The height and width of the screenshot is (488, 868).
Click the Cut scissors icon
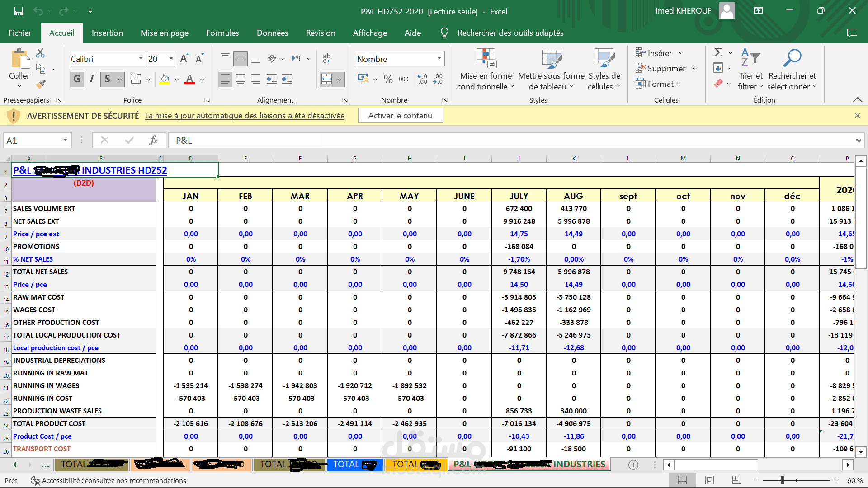pyautogui.click(x=40, y=53)
